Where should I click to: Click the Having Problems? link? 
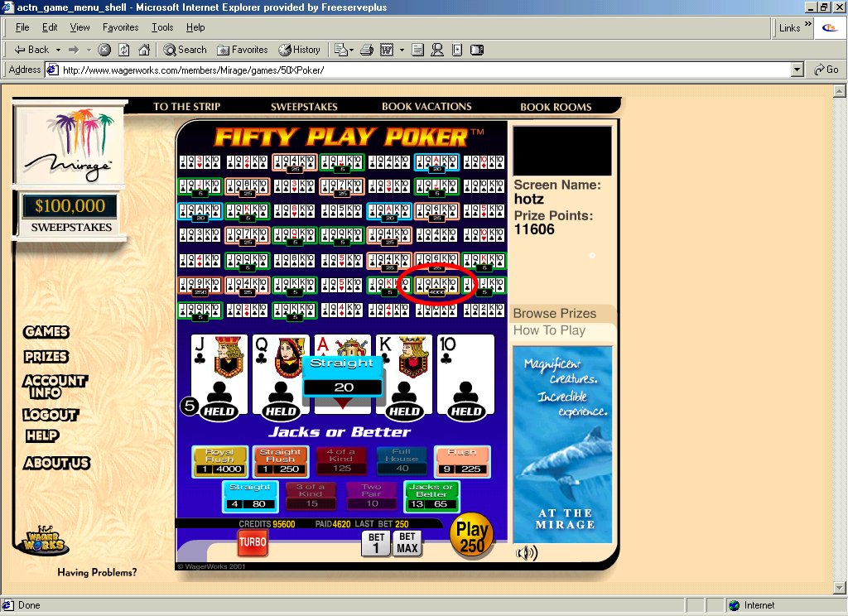(x=97, y=572)
